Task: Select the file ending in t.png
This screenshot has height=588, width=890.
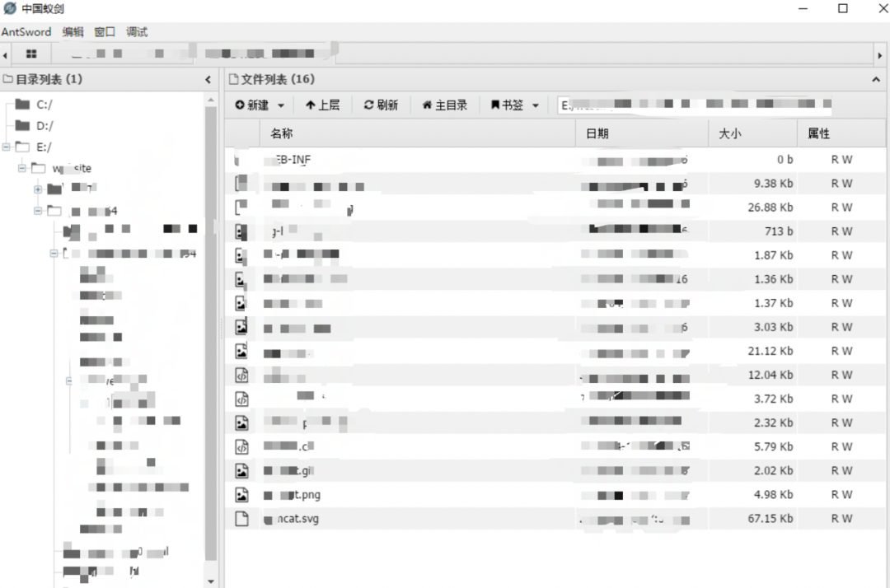Action: 555,495
